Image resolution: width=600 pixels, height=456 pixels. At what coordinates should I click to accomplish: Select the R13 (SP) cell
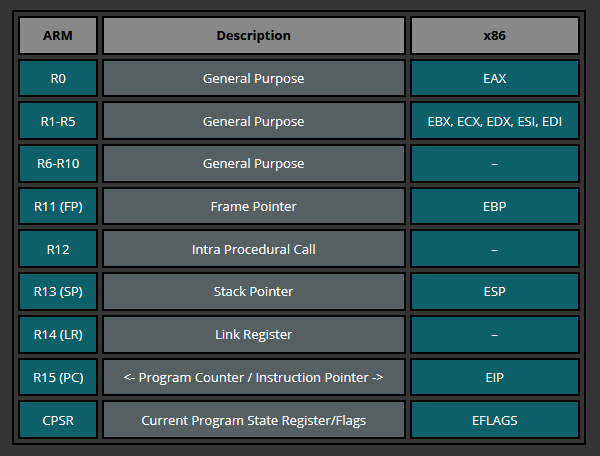pyautogui.click(x=58, y=292)
